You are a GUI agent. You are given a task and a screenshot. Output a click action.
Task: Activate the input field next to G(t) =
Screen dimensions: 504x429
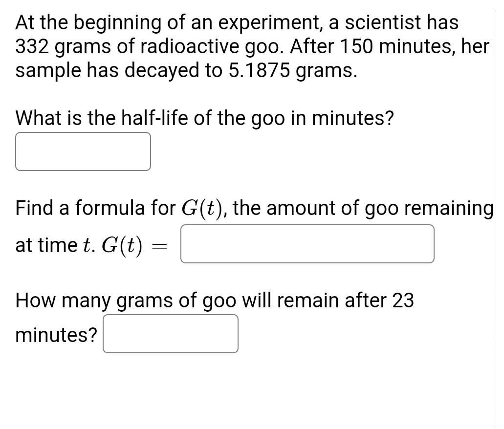pyautogui.click(x=307, y=243)
